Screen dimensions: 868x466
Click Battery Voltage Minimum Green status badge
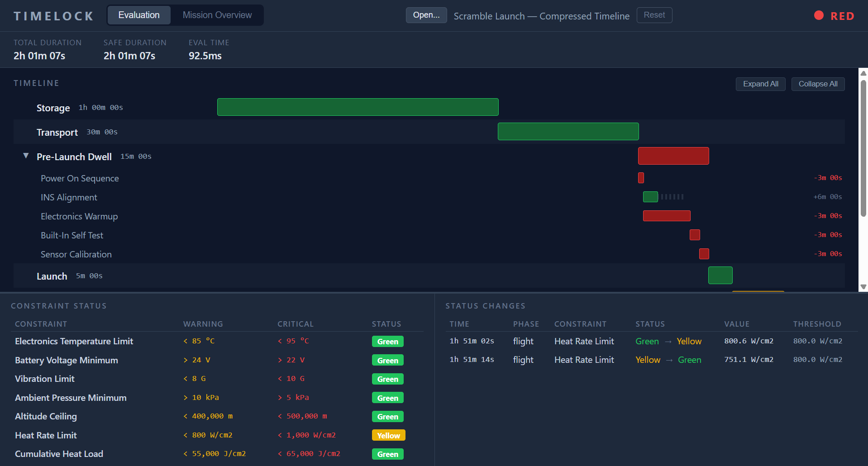(x=388, y=361)
